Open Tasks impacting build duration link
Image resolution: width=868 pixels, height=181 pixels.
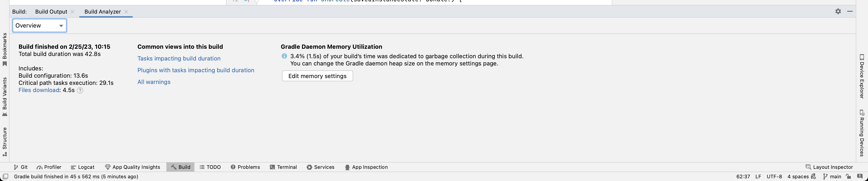(179, 58)
